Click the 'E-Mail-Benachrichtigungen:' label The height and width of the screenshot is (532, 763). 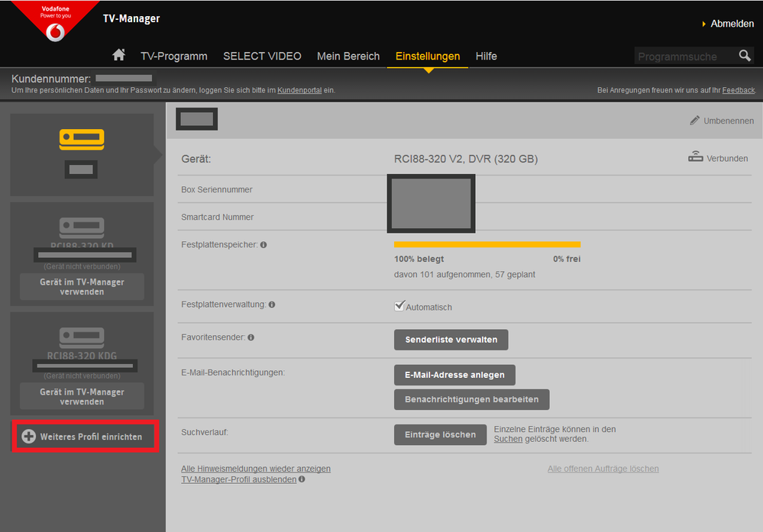[x=233, y=372]
